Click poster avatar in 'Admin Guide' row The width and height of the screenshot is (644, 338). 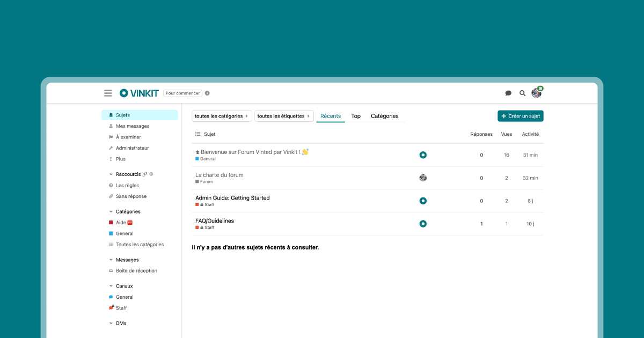[x=423, y=201]
